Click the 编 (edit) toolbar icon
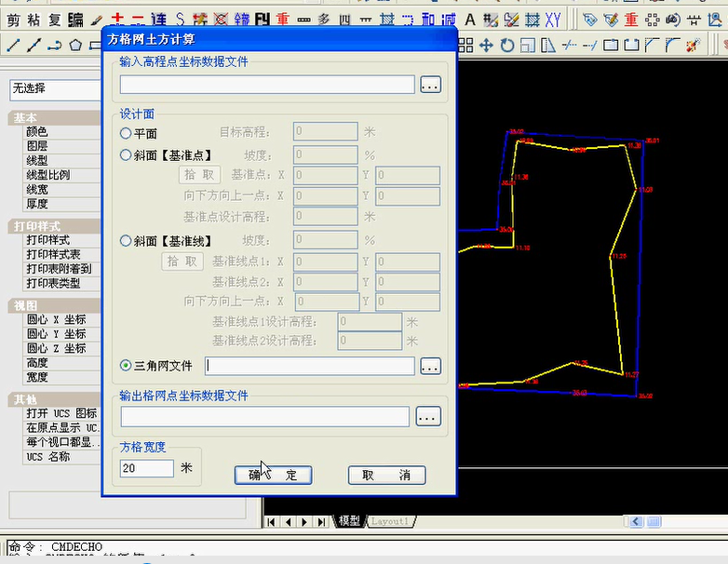 [x=75, y=20]
